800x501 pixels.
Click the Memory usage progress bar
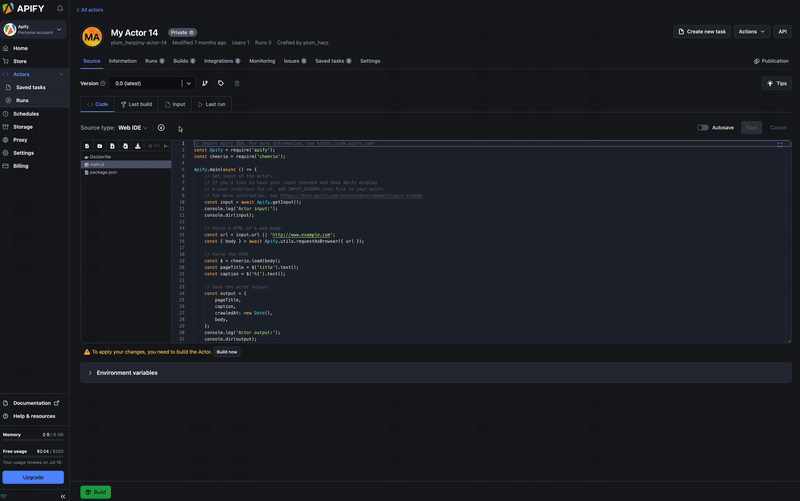click(x=33, y=442)
